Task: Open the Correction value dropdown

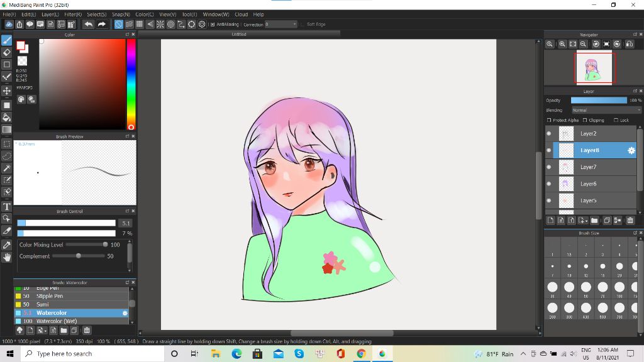Action: 280,25
